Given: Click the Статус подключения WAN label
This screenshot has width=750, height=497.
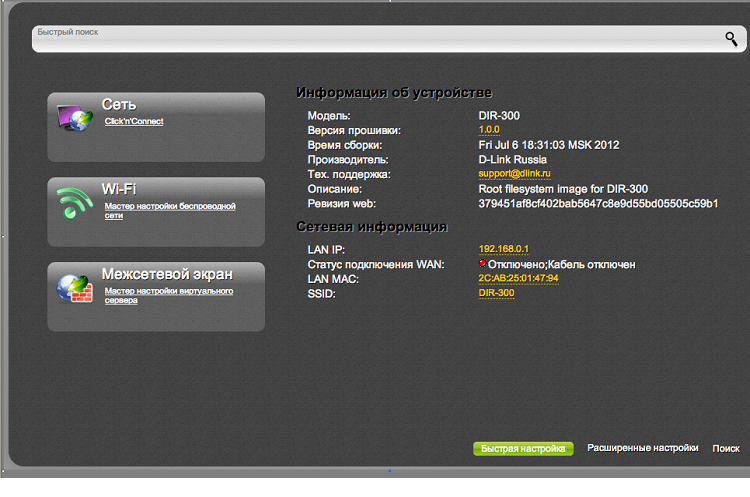Looking at the screenshot, I should click(376, 265).
